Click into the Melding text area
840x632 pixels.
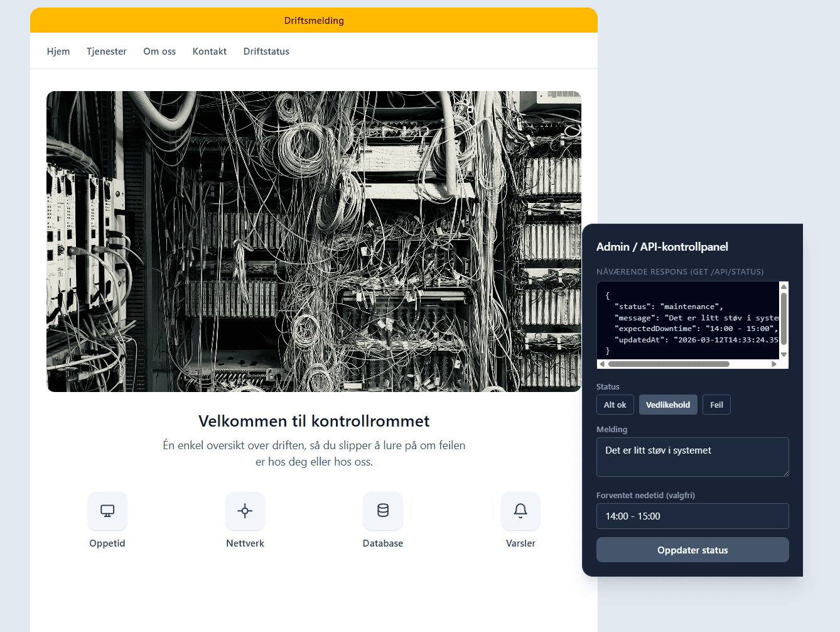(x=692, y=457)
